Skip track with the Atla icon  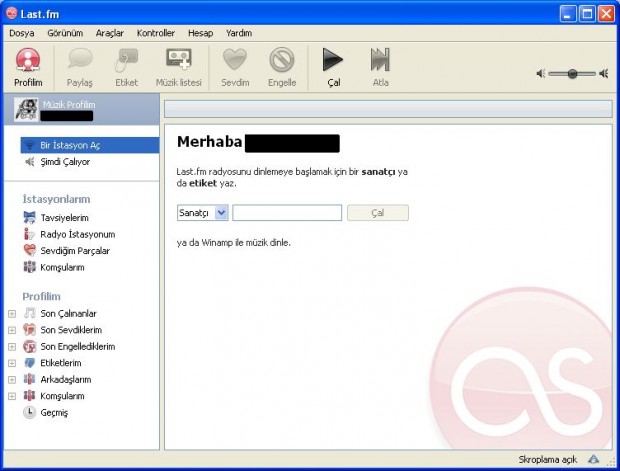[380, 60]
